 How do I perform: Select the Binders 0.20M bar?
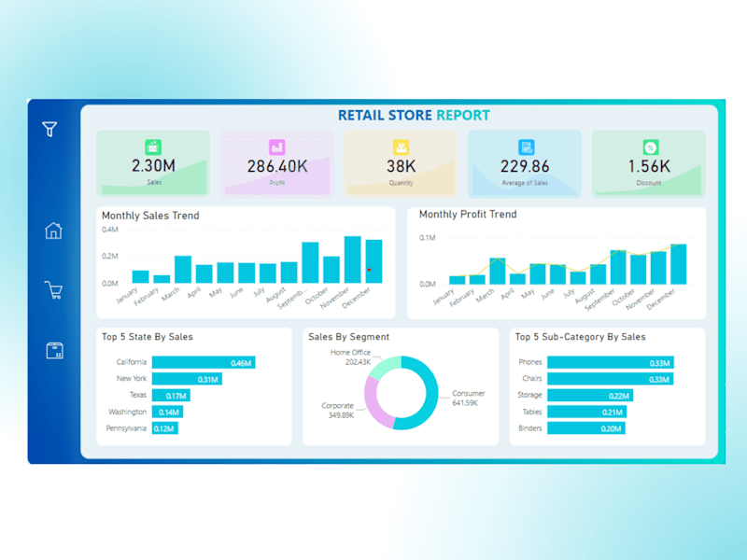click(x=586, y=428)
